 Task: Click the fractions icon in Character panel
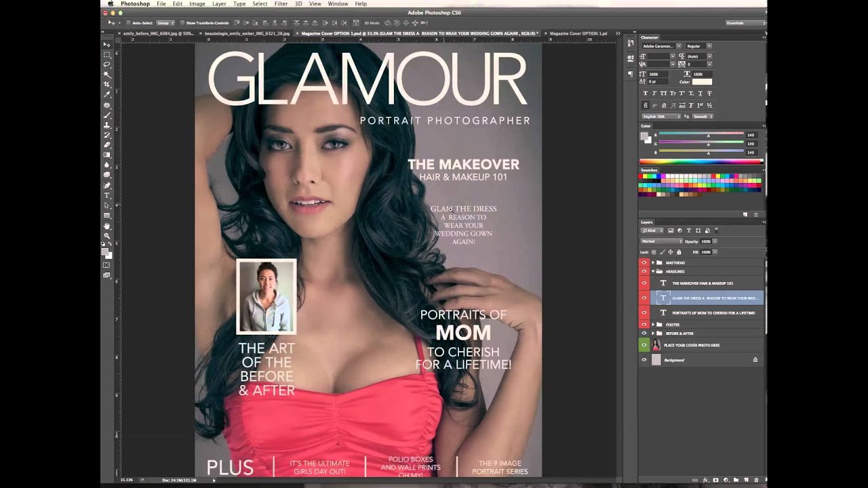click(x=709, y=106)
